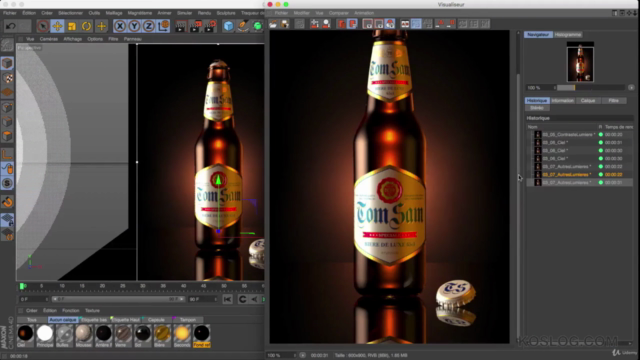This screenshot has width=640, height=360.
Task: Select the white Principal material swatch
Action: [45, 336]
